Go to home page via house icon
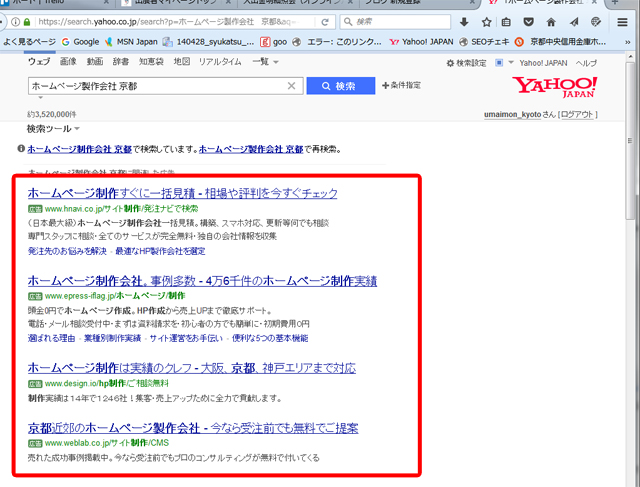 coord(551,22)
